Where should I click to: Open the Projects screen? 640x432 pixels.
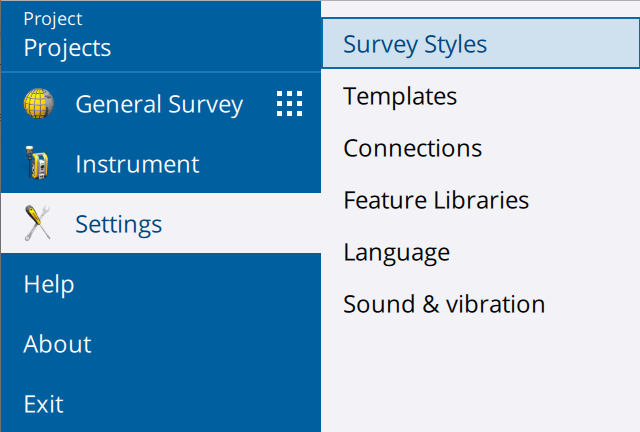point(67,48)
